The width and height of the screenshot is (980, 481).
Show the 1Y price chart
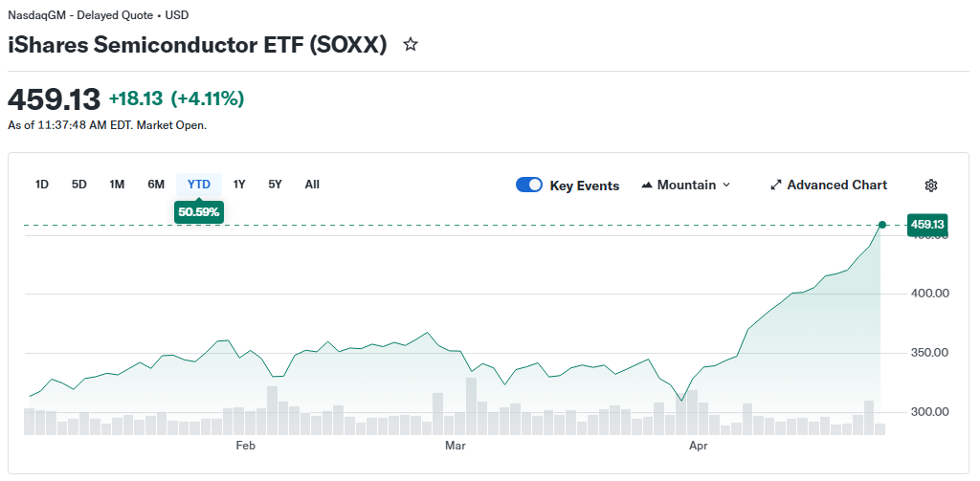[x=239, y=185]
